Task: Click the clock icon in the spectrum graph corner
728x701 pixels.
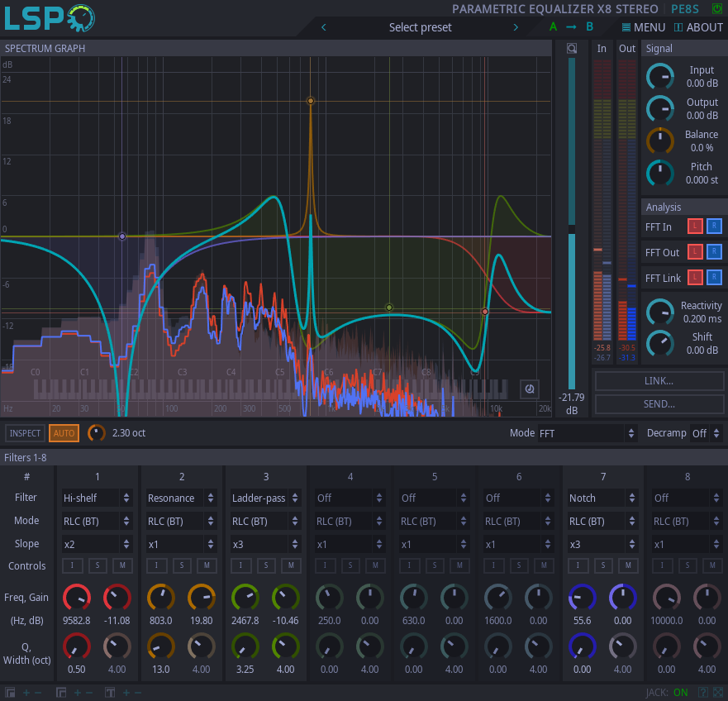Action: 530,389
